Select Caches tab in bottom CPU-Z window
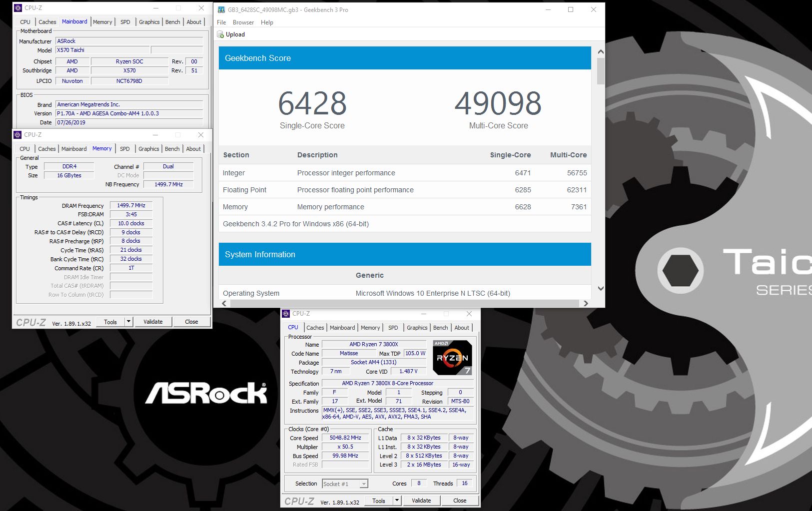The height and width of the screenshot is (511, 812). click(315, 328)
